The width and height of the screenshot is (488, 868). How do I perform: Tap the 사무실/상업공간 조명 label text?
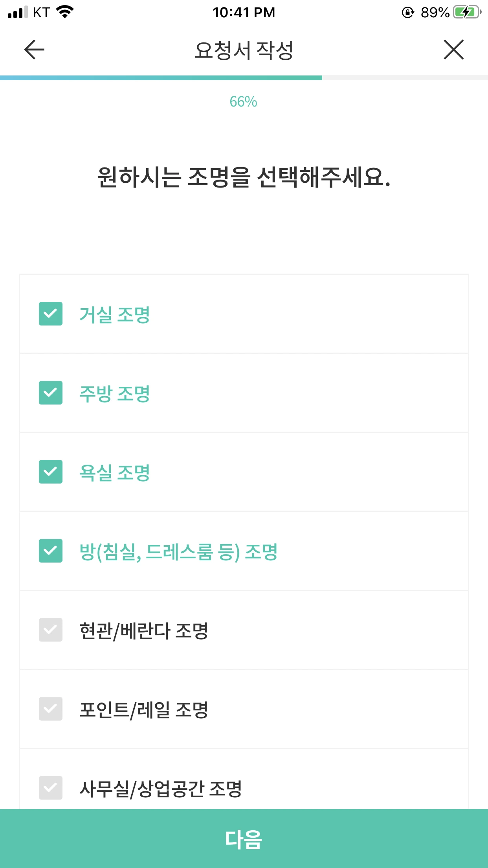tap(161, 789)
